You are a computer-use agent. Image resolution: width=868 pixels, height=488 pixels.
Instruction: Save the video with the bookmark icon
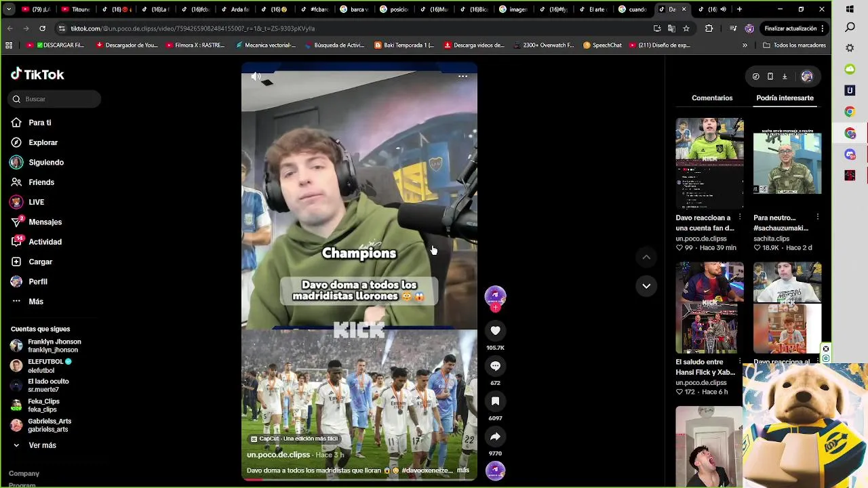click(x=495, y=401)
